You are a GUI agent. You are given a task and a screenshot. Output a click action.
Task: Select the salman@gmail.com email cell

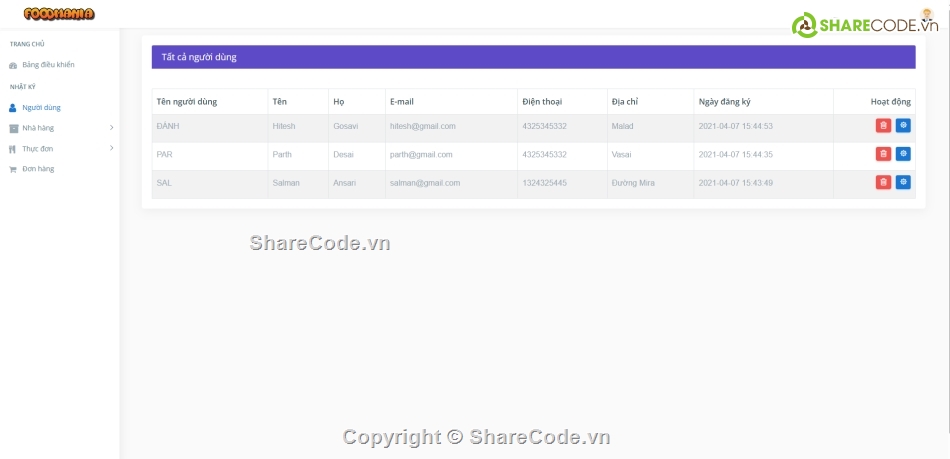424,183
